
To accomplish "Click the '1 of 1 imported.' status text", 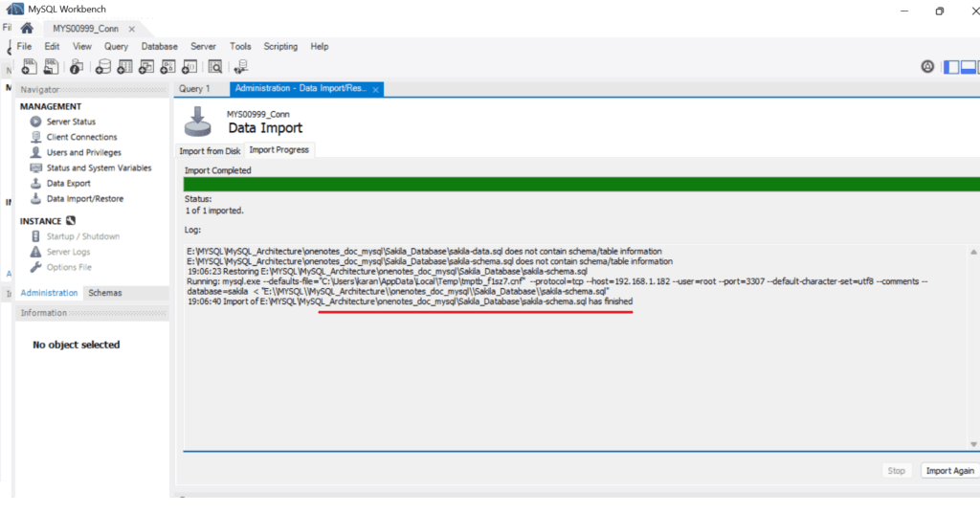I will click(214, 211).
